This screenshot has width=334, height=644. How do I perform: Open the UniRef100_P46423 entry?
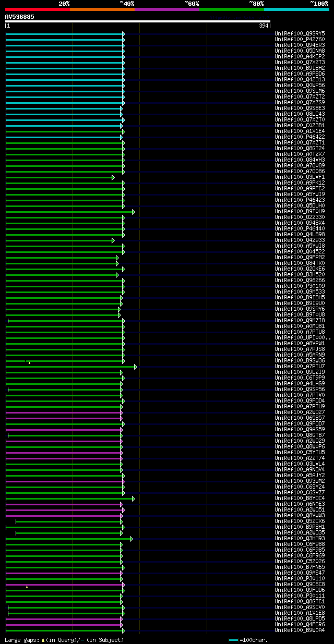(300, 200)
